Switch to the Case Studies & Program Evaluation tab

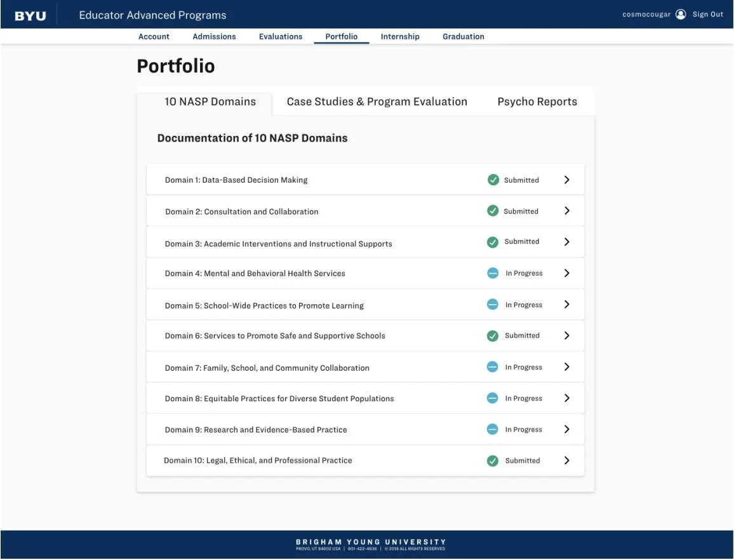375,101
